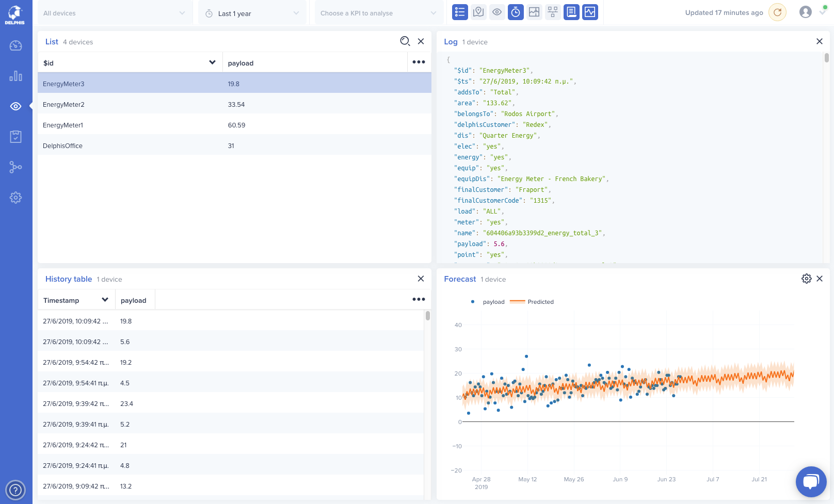The image size is (834, 504).
Task: Open the clipboard tasks sidebar icon
Action: click(x=15, y=137)
